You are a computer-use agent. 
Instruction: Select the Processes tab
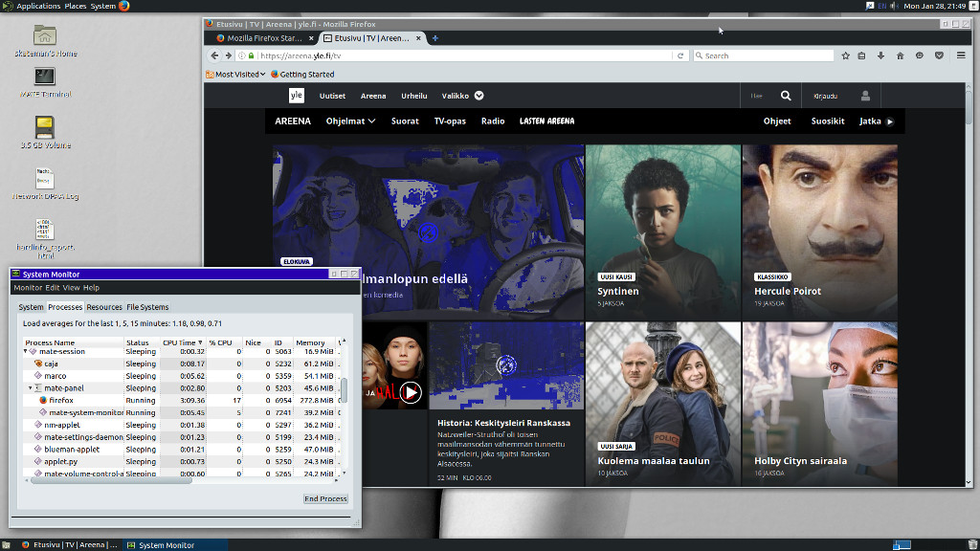pyautogui.click(x=65, y=307)
